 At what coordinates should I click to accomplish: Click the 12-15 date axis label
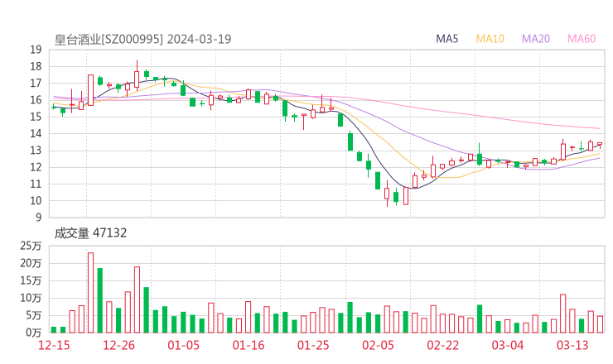pos(54,345)
